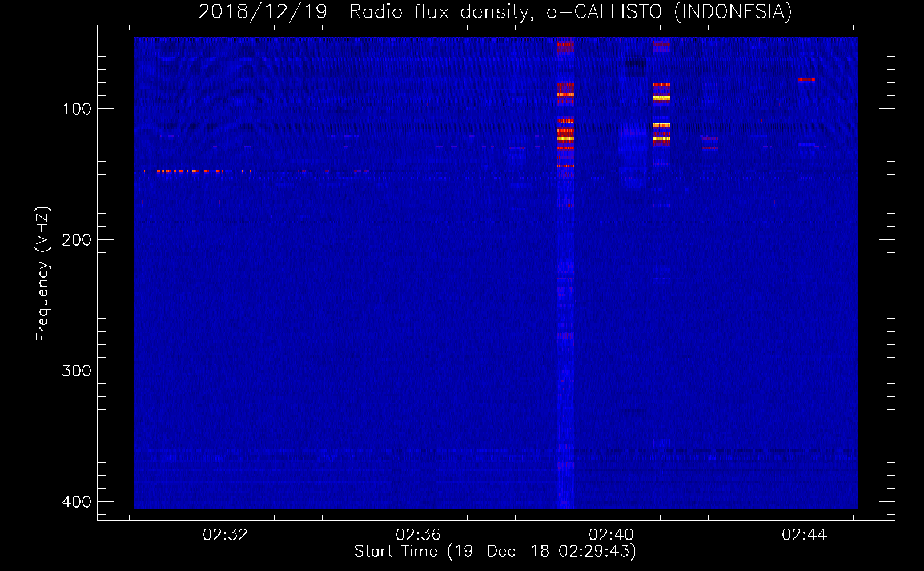Click the '400' frequency tick label
Image resolution: width=924 pixels, height=571 pixels.
tap(77, 502)
